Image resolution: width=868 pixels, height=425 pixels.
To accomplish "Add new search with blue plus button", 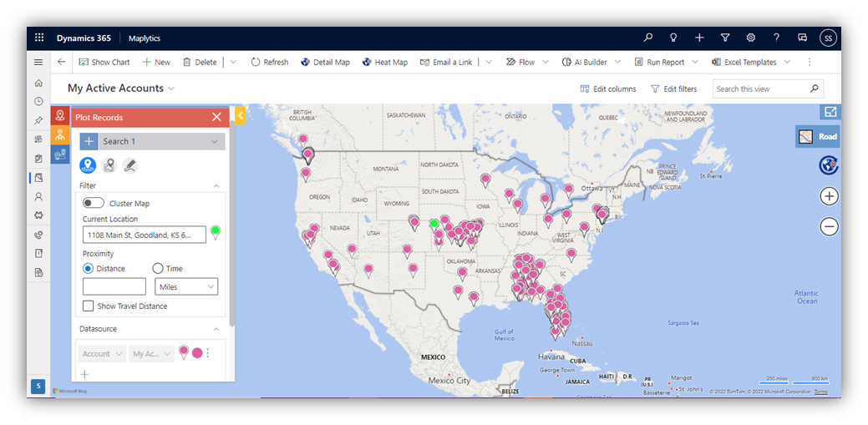I will [x=89, y=141].
